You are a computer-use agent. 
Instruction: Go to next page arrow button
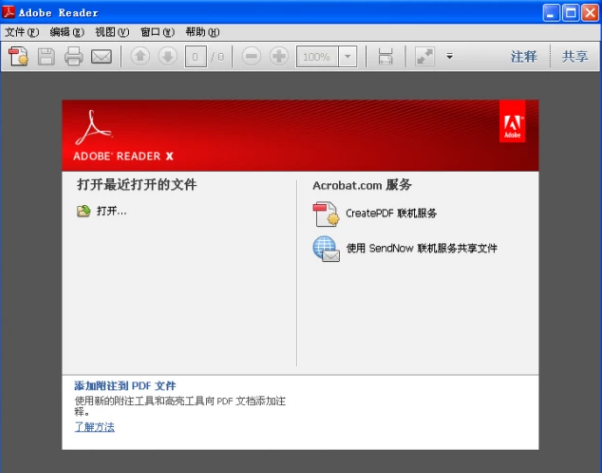pyautogui.click(x=168, y=56)
